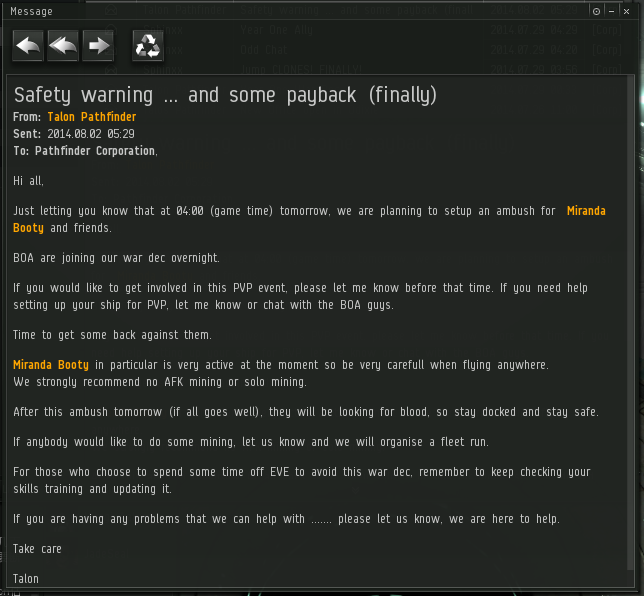This screenshot has height=596, width=644.
Task: Click the Reply All arrow icon
Action: [63, 46]
